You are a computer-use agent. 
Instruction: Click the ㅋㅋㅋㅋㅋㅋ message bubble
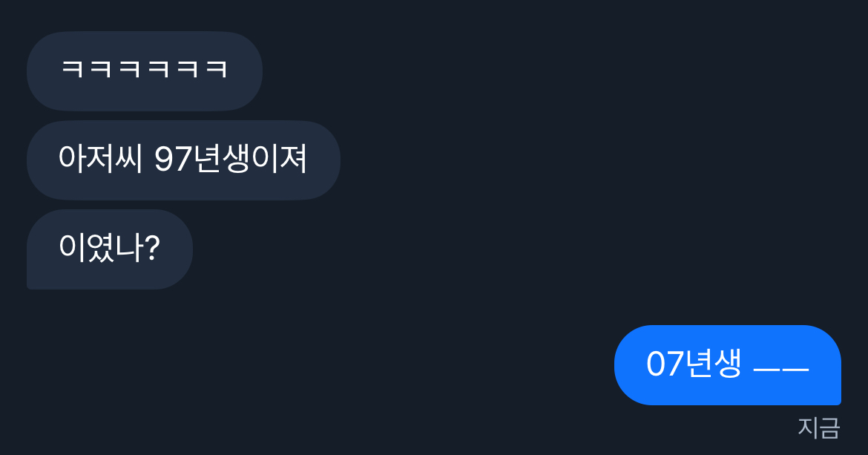coord(144,71)
